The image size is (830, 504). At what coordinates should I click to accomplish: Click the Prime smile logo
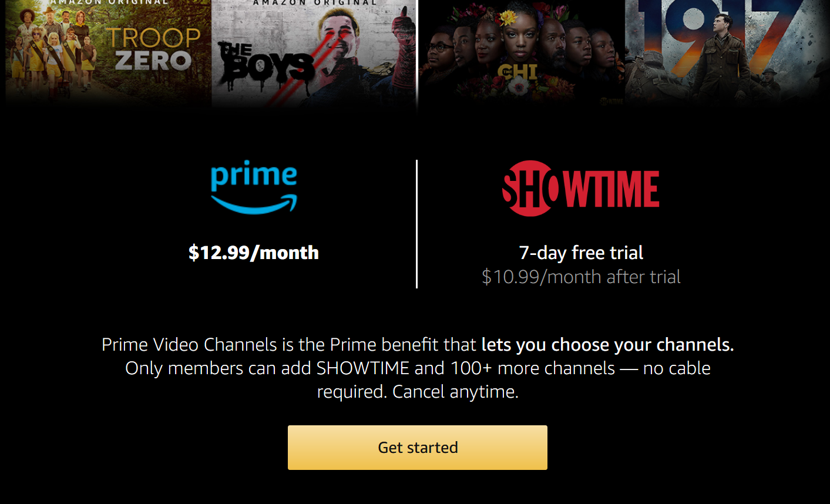coord(254,187)
